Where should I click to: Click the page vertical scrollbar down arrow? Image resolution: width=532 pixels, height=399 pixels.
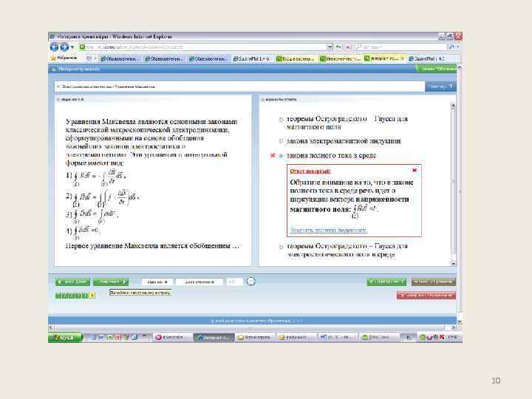click(x=460, y=321)
